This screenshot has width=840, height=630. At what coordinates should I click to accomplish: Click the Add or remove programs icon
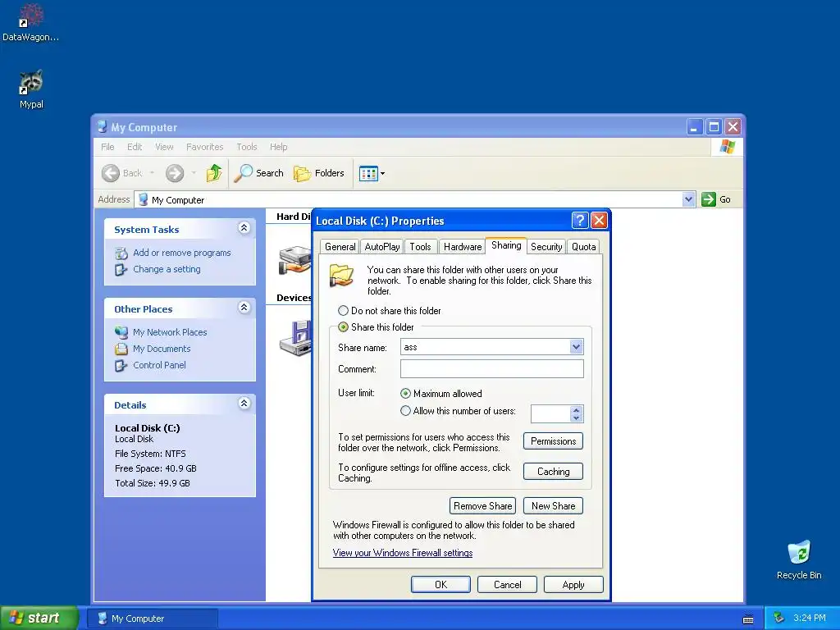(x=121, y=253)
